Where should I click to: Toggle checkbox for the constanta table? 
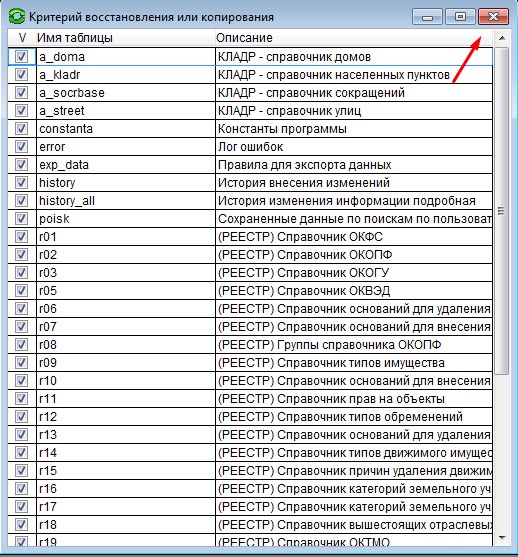pos(21,128)
